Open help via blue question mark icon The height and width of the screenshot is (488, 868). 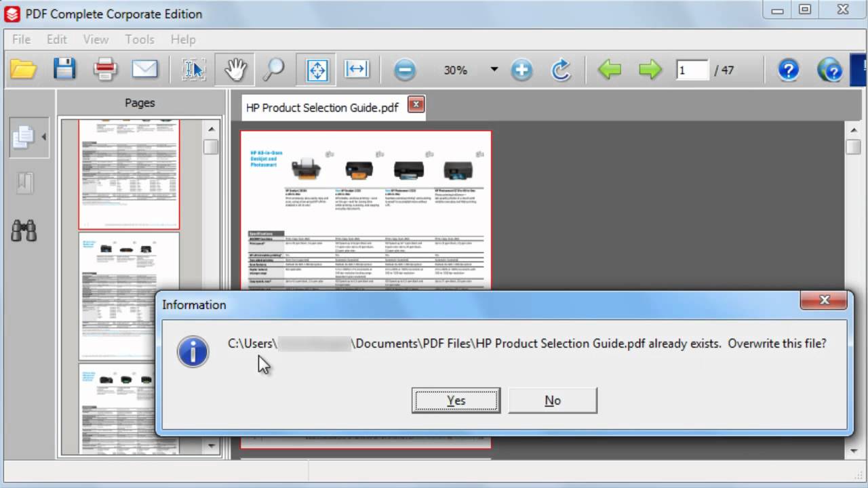pyautogui.click(x=788, y=70)
